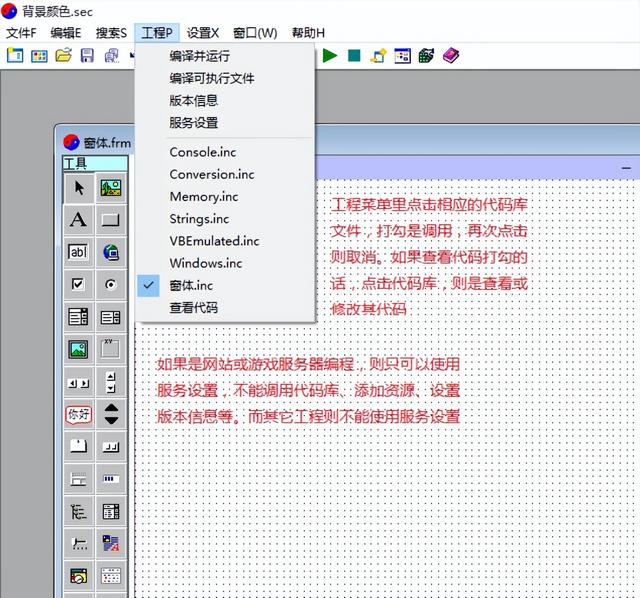Viewport: 640px width, 598px height.
Task: Click the save all toolbar icon
Action: pos(111,56)
